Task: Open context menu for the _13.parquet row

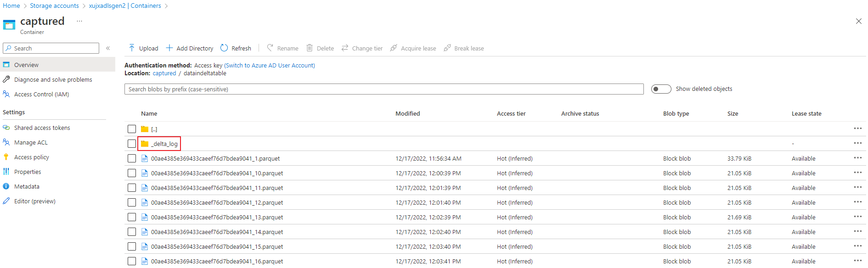Action: pos(857,217)
